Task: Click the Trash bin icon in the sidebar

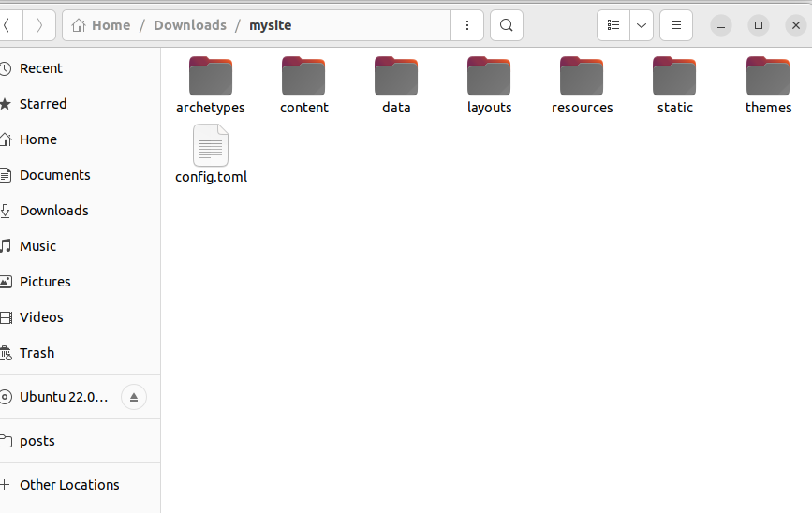Action: (6, 353)
